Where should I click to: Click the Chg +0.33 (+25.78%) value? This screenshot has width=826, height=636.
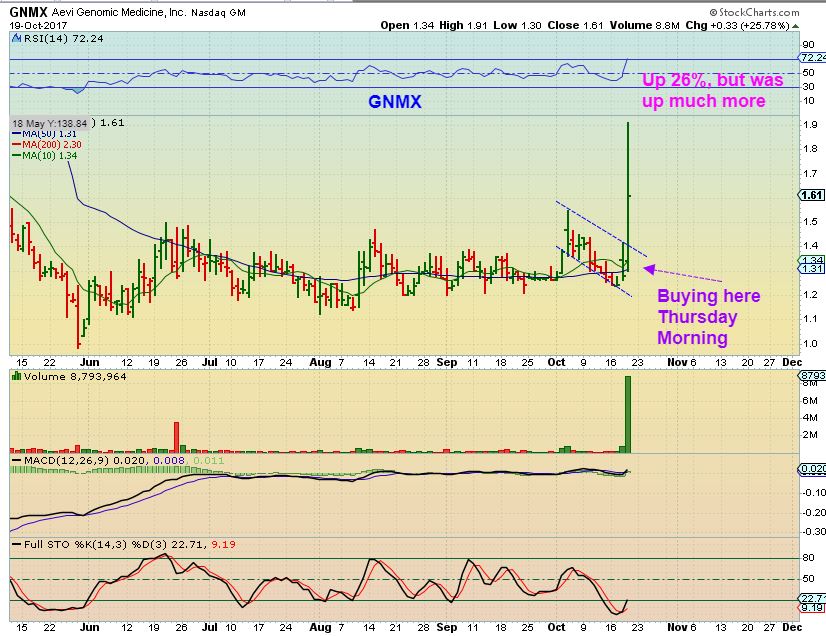[x=738, y=25]
